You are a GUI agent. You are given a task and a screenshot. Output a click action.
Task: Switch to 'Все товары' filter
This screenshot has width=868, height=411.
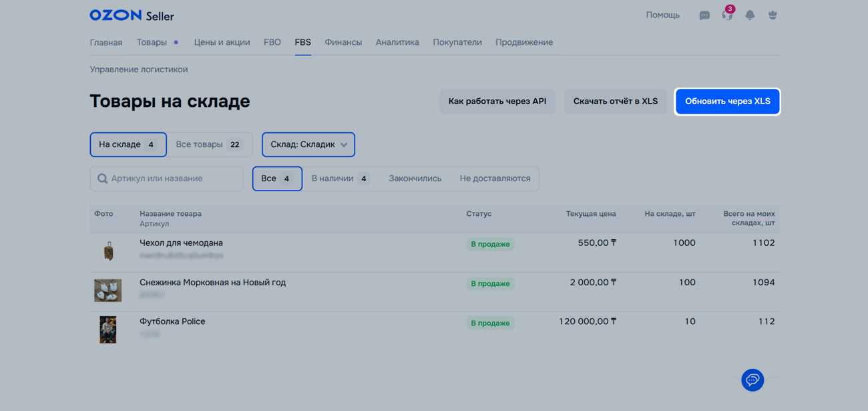[208, 144]
